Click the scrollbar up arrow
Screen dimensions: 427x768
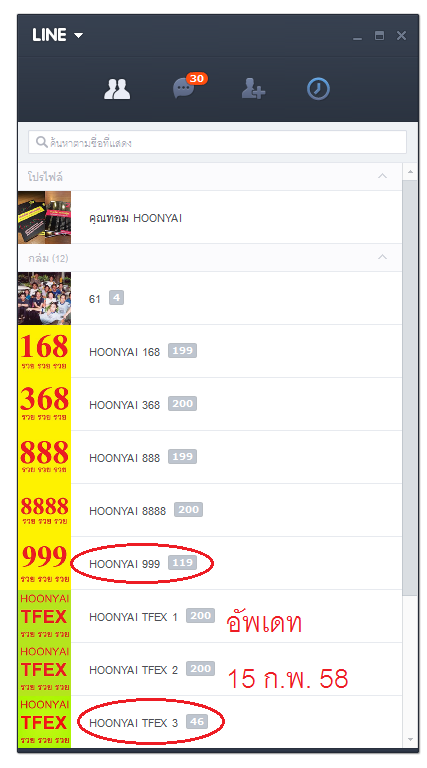point(410,171)
